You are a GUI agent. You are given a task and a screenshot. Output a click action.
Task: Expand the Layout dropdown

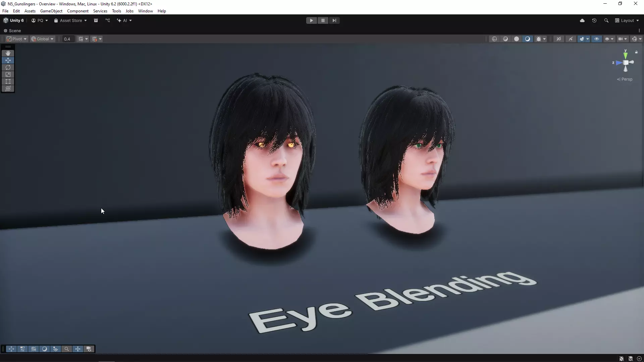(x=627, y=20)
